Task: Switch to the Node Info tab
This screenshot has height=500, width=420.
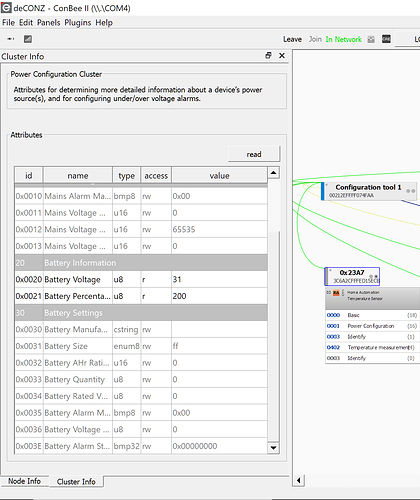Action: tap(24, 481)
